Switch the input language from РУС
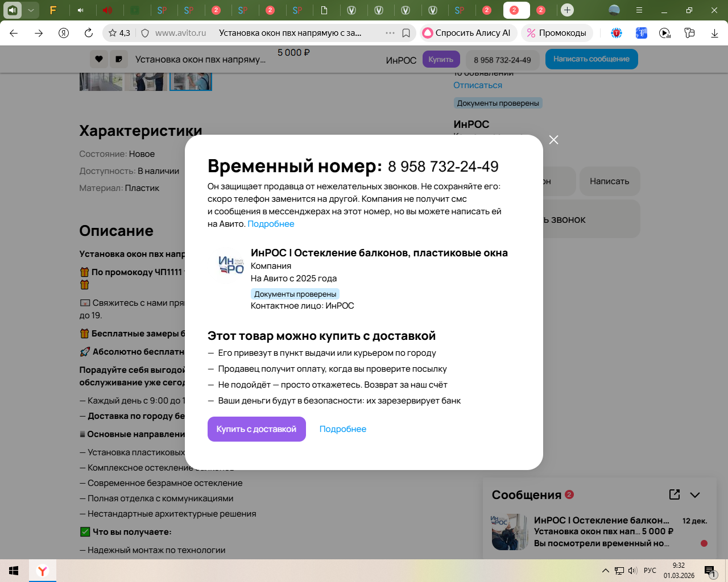728x582 pixels. [x=650, y=571]
